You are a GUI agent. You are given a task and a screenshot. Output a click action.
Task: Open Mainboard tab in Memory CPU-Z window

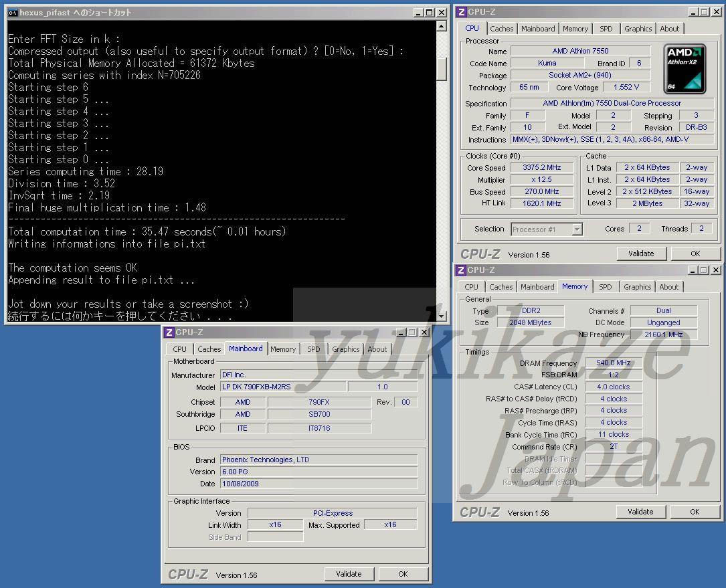coord(537,287)
